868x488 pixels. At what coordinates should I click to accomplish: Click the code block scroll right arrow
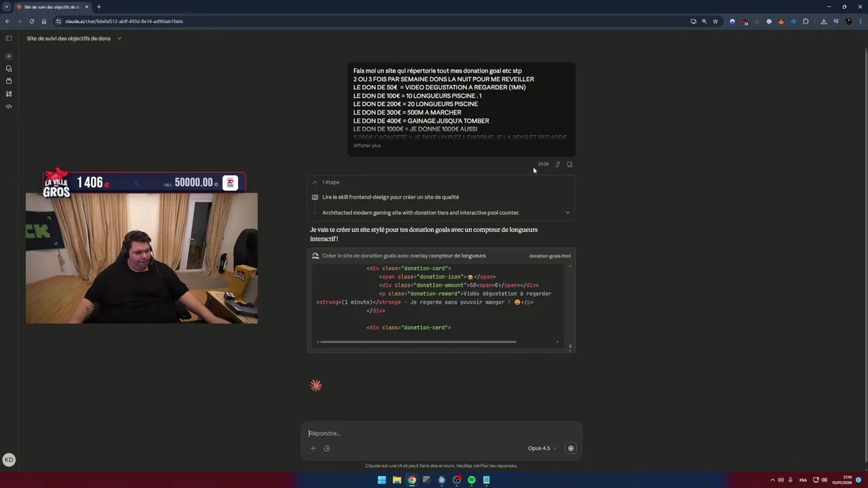click(x=557, y=342)
